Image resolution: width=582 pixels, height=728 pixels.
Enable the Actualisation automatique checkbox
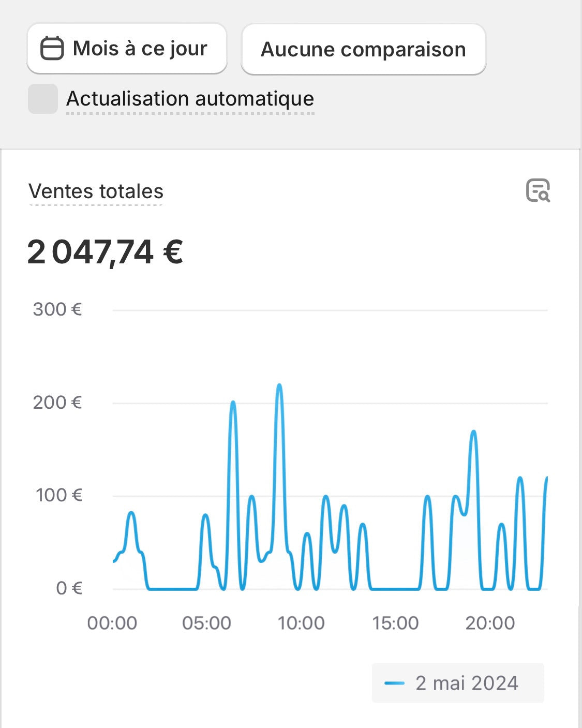click(43, 99)
